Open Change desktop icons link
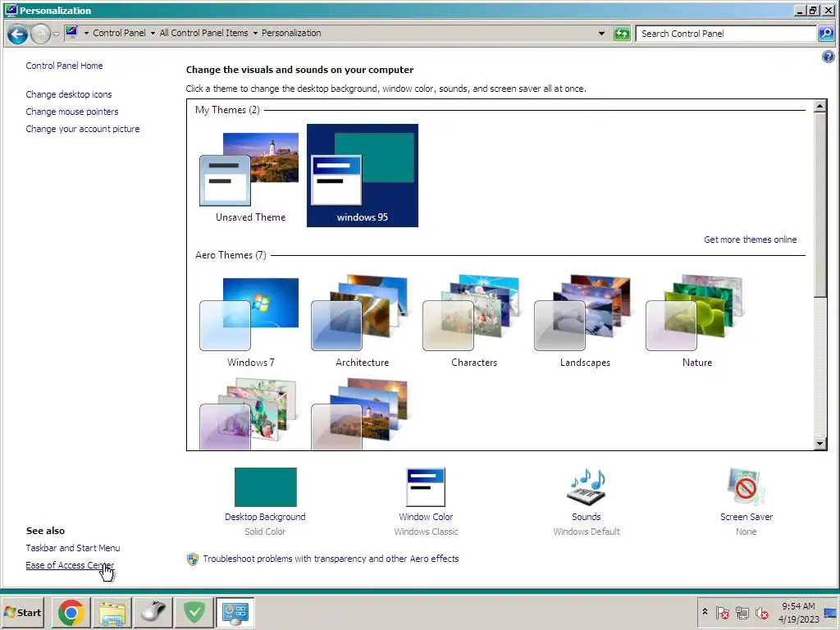 (69, 94)
